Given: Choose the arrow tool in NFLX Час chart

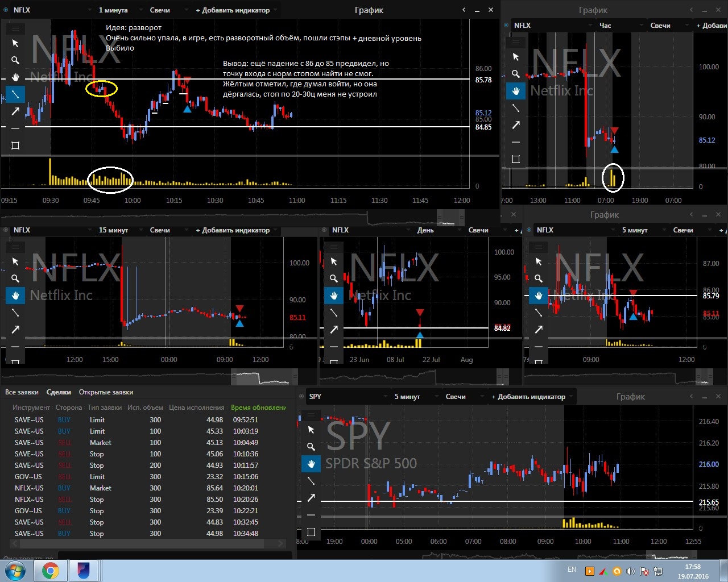Looking at the screenshot, I should (x=516, y=125).
